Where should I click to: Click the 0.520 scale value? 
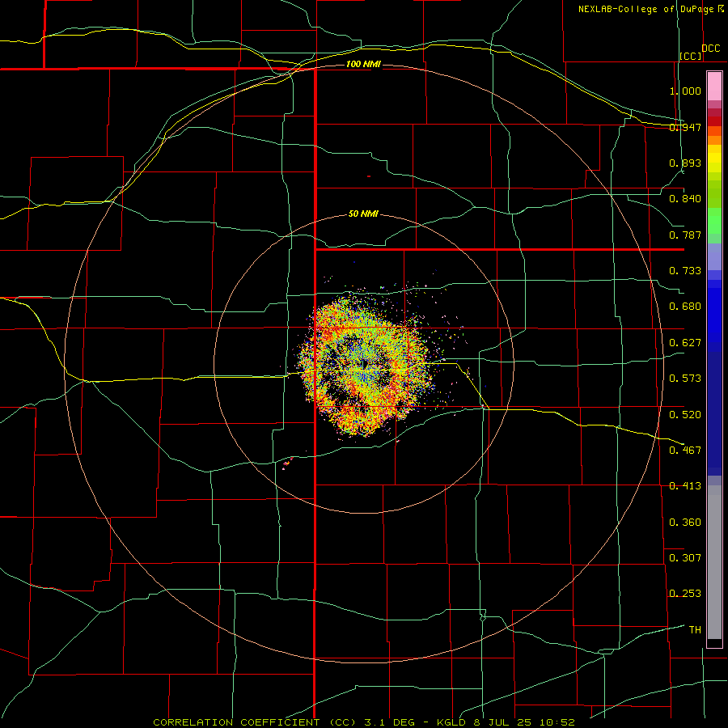pyautogui.click(x=685, y=415)
